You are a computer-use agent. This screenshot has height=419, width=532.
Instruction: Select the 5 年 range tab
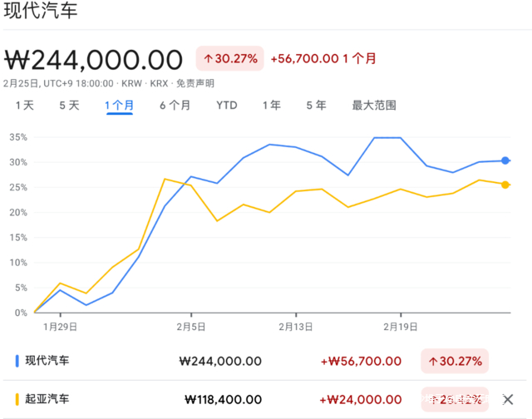[316, 106]
